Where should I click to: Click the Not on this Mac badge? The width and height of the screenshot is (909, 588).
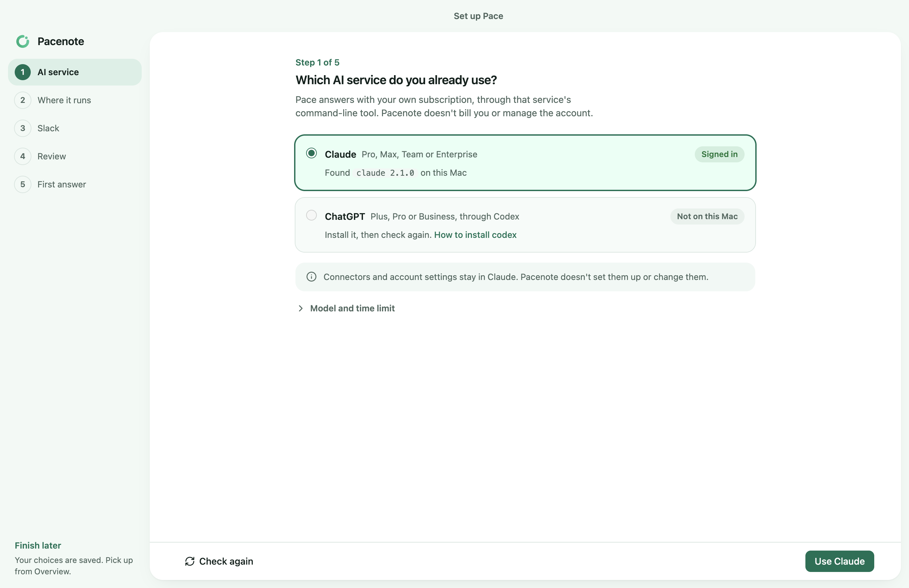tap(707, 216)
